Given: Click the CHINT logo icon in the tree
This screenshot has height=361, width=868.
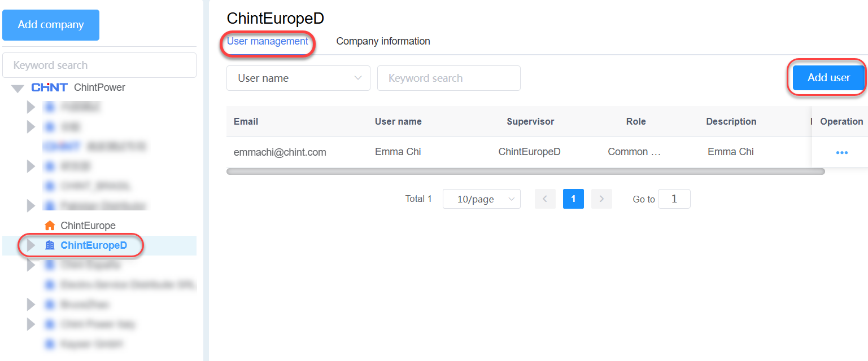Looking at the screenshot, I should 50,87.
